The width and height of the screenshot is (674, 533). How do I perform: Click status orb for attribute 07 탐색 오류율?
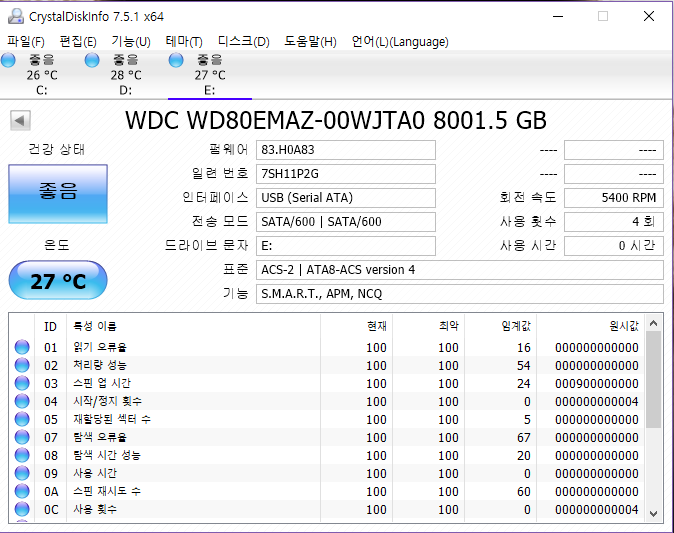click(22, 437)
